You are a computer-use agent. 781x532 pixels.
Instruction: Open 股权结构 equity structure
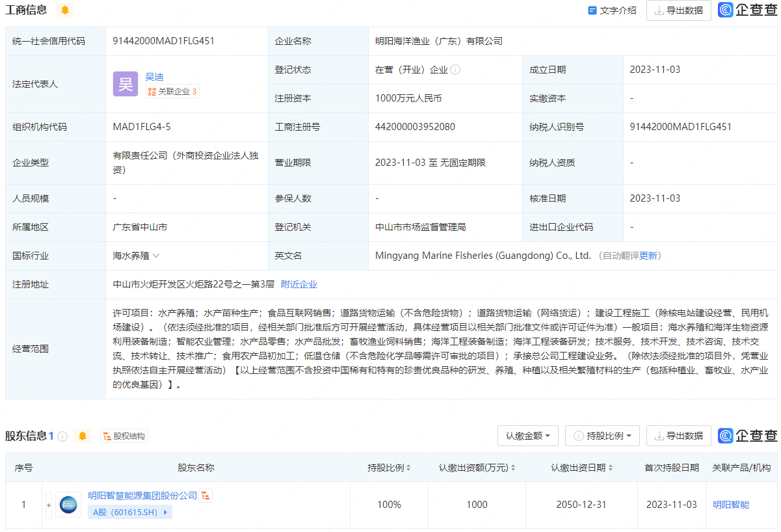coord(124,436)
